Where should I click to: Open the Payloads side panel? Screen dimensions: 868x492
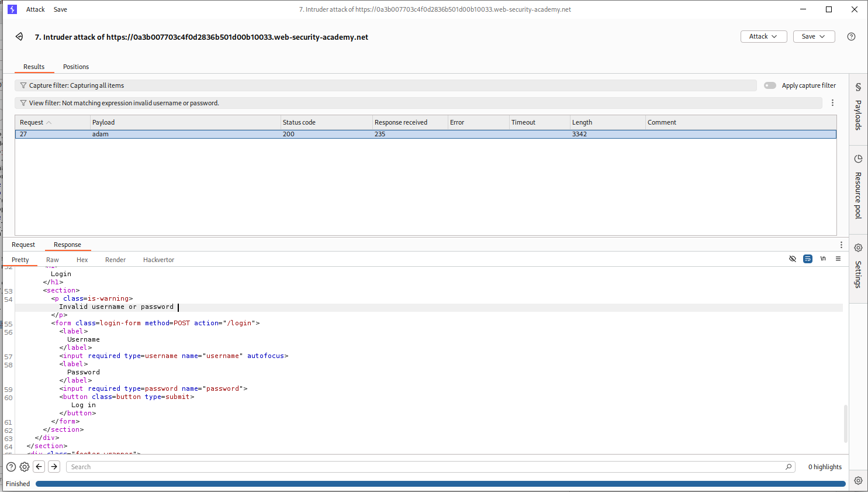(x=858, y=108)
